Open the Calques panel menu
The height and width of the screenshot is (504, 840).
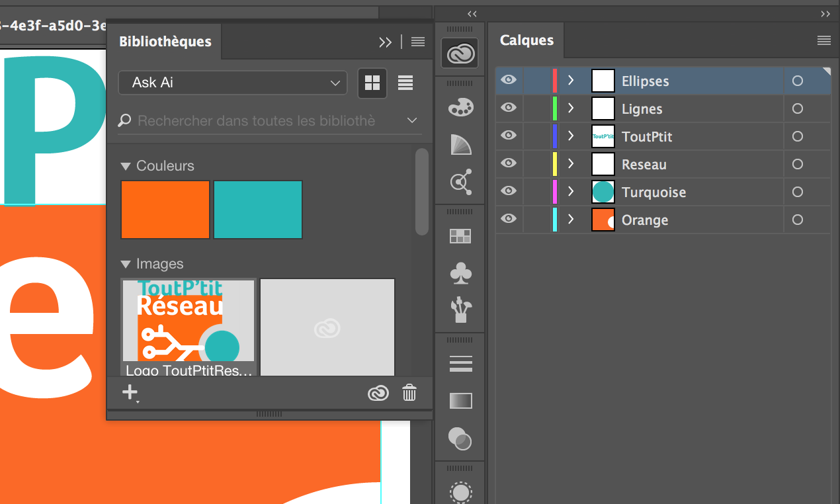tap(824, 40)
